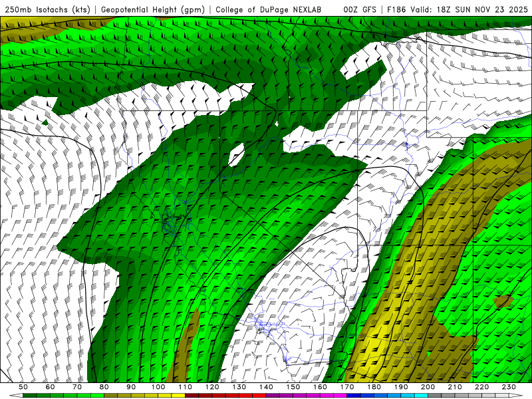Click the '130' colorbar value label
532x399 pixels.
[239, 387]
